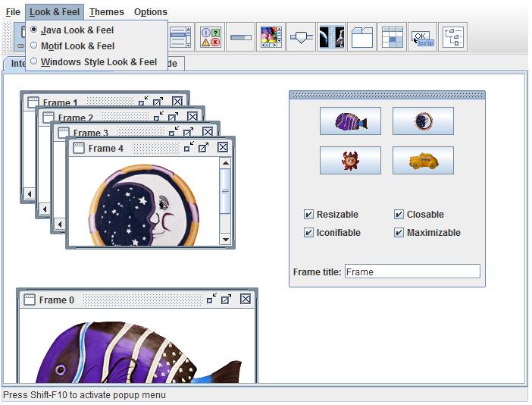
Task: Click Frame 4 vertical scrollbar thumb
Action: (225, 191)
